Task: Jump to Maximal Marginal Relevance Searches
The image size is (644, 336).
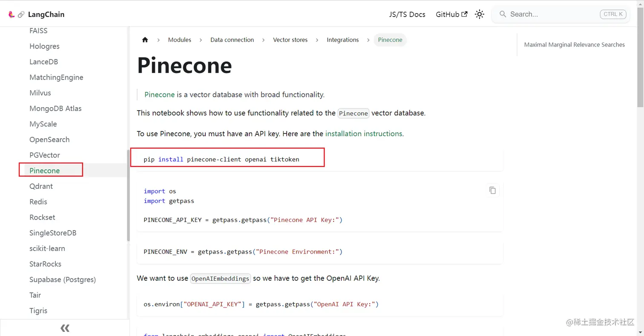Action: click(x=575, y=45)
